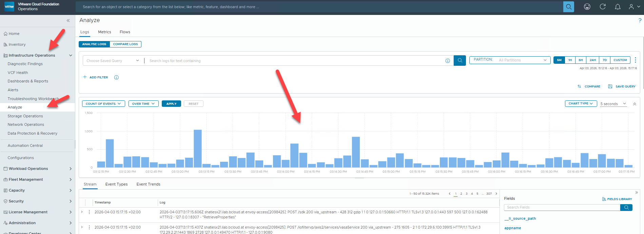Switch to the Metrics tab
Image resolution: width=644 pixels, height=234 pixels.
click(104, 32)
